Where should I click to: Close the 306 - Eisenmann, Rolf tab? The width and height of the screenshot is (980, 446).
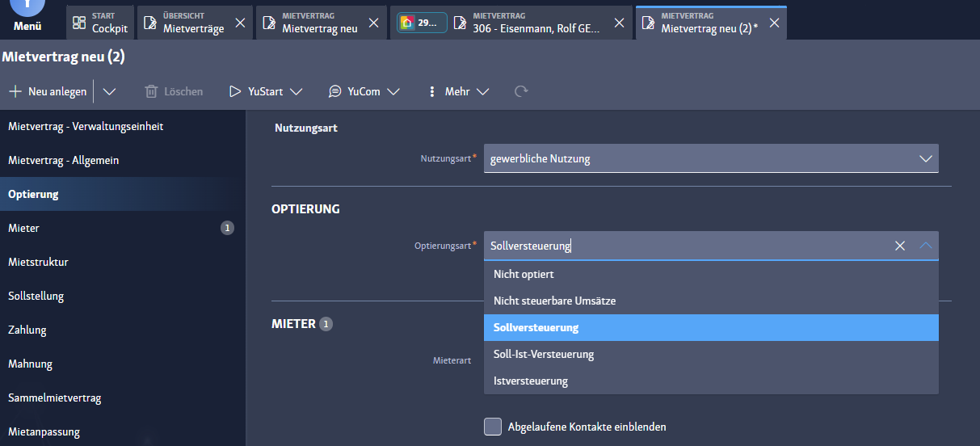(x=619, y=23)
